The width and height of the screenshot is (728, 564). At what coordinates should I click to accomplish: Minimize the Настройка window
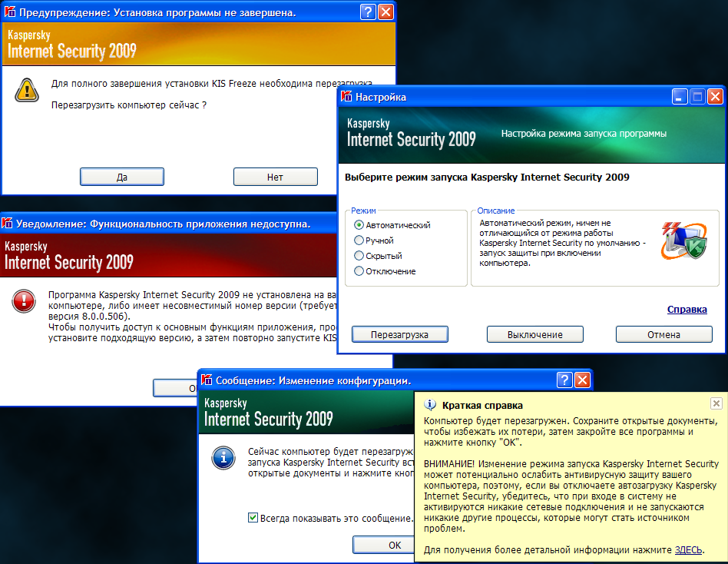pos(680,97)
